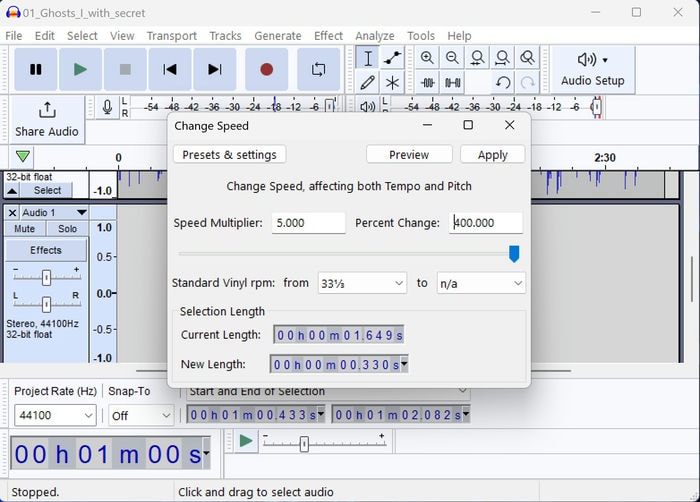
Task: Click the Zoom In magnifier
Action: click(428, 58)
